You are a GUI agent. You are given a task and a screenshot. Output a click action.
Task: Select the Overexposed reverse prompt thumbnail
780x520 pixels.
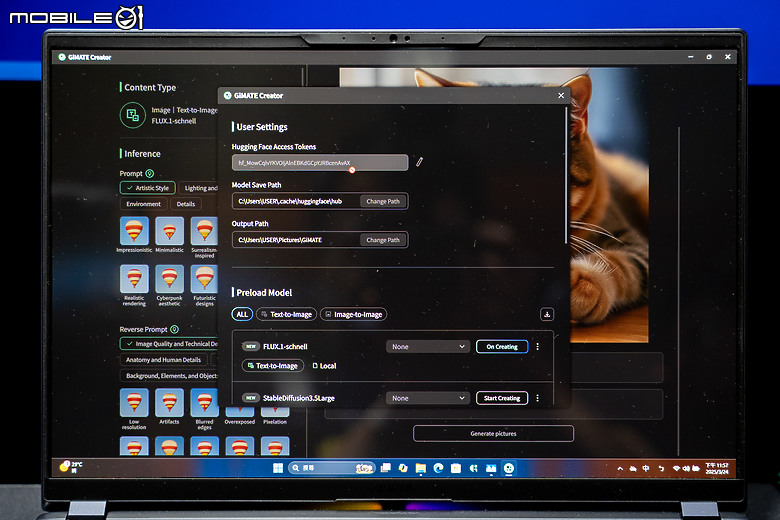240,412
